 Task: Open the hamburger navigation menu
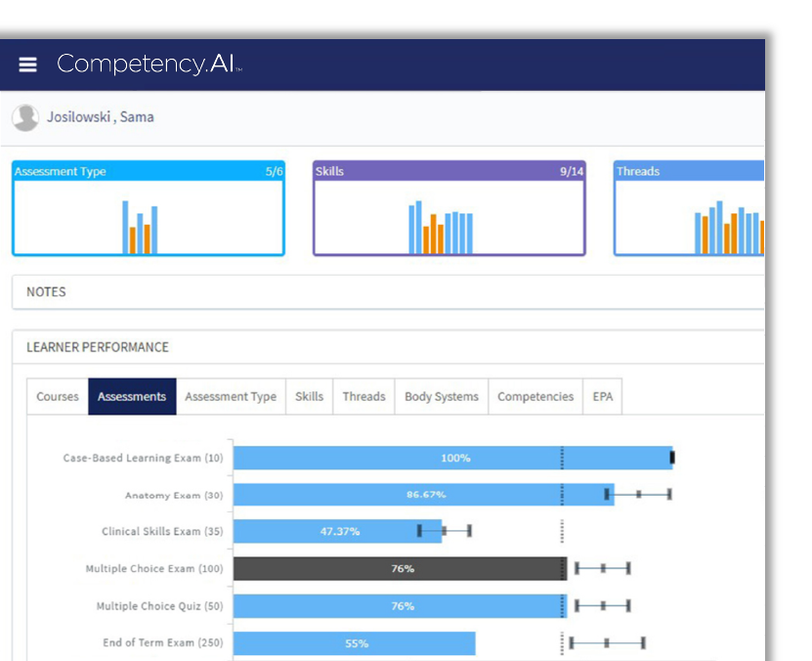coord(27,65)
